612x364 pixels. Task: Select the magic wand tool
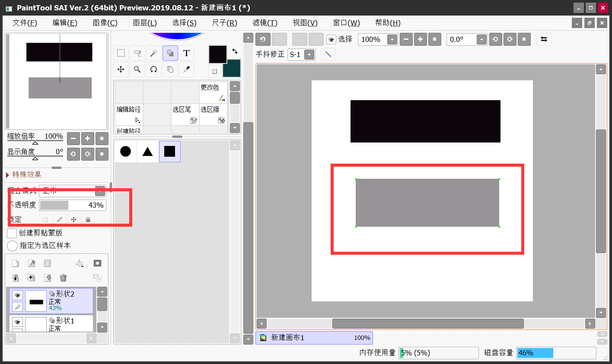pos(154,53)
